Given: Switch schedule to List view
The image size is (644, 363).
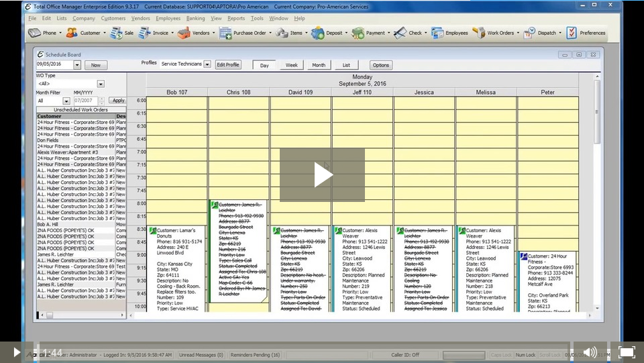Looking at the screenshot, I should (346, 65).
